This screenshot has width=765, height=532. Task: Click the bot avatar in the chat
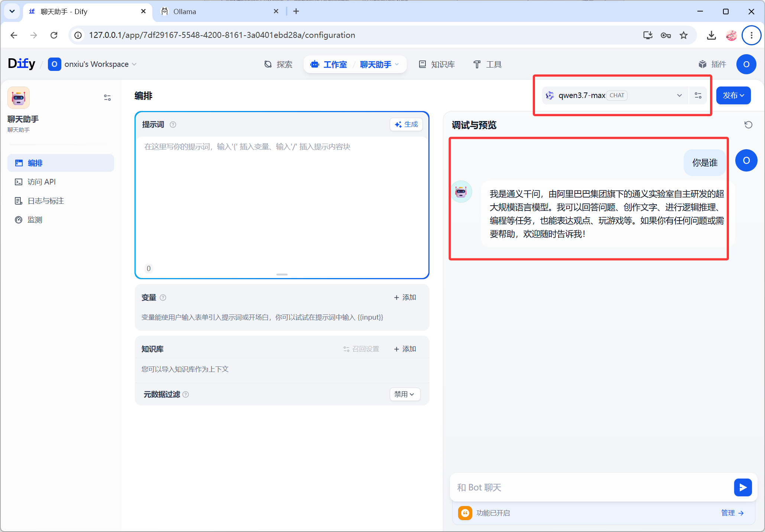461,192
